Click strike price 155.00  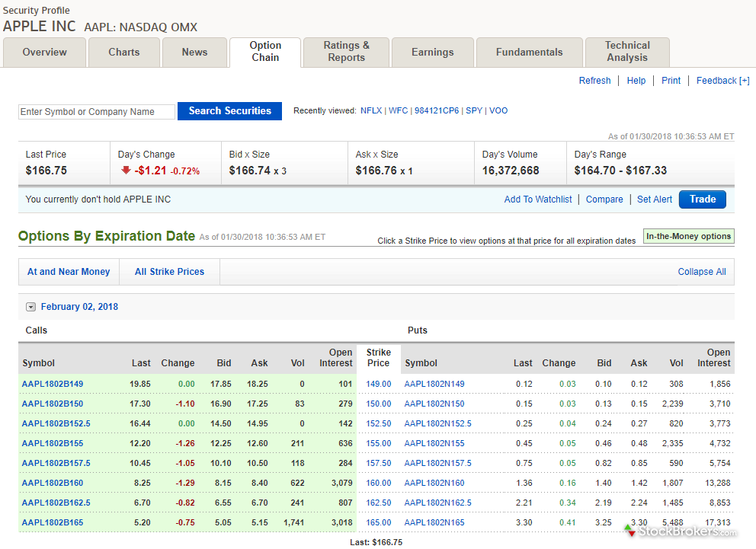click(379, 443)
